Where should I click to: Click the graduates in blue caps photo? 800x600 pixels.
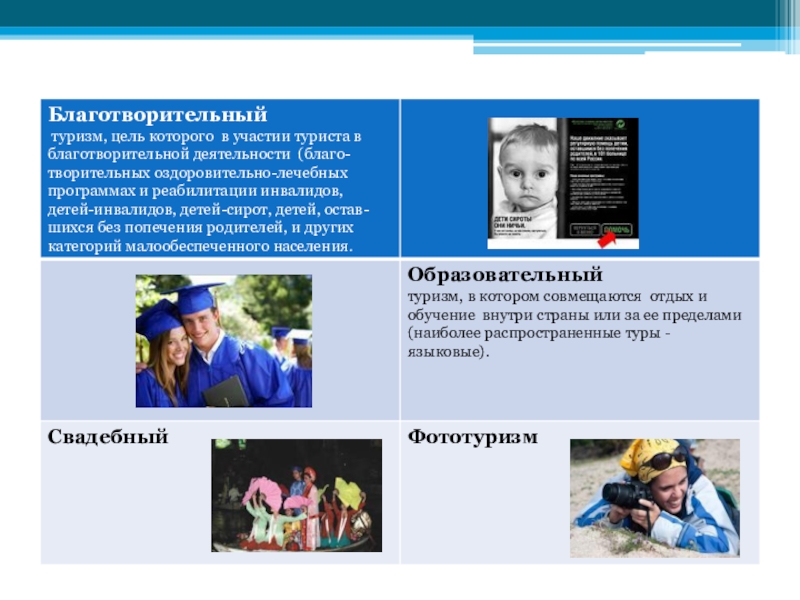point(223,341)
